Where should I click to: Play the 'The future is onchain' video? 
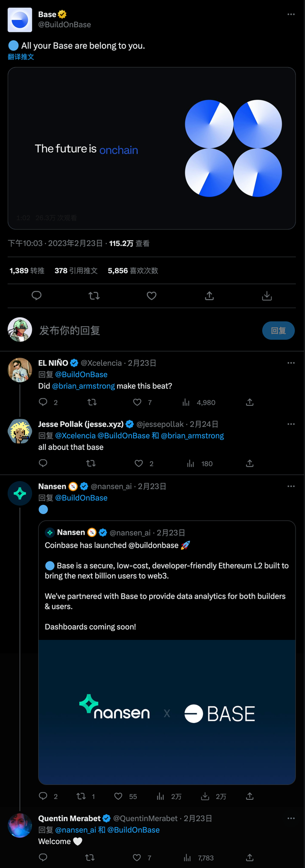point(152,148)
